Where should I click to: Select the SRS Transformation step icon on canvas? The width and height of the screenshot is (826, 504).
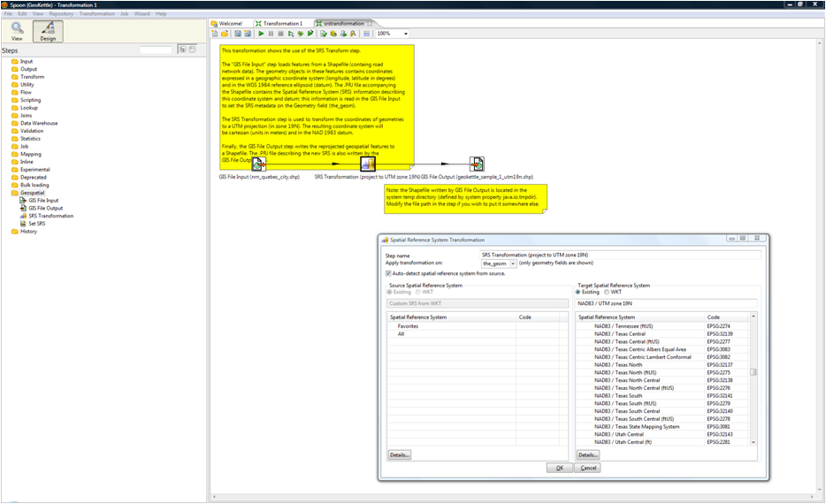[x=368, y=164]
